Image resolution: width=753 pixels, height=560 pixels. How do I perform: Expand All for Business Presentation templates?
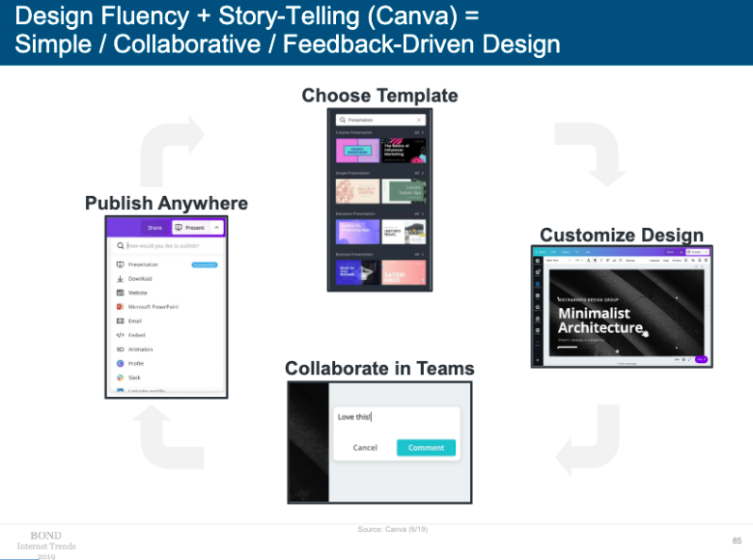[x=419, y=255]
